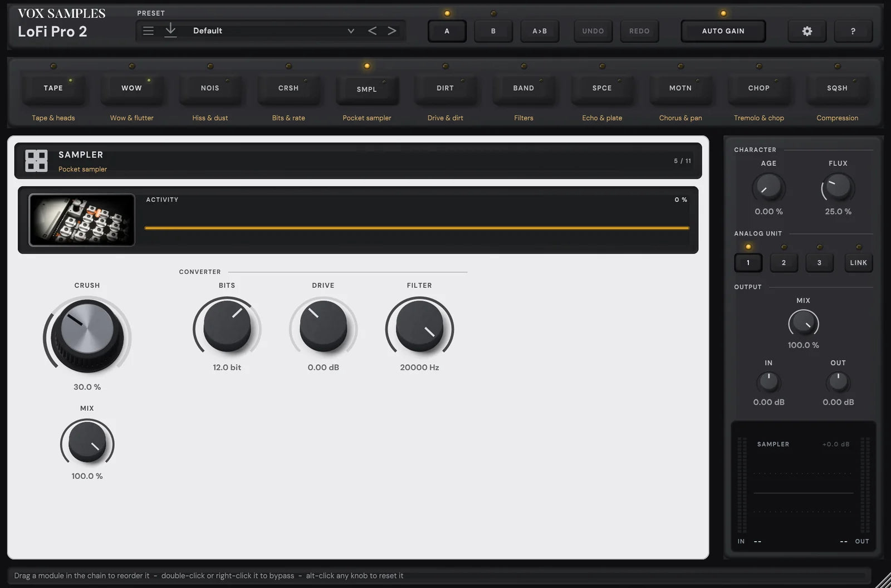Select the MOTN chorus module
This screenshot has width=891, height=588.
pos(681,88)
